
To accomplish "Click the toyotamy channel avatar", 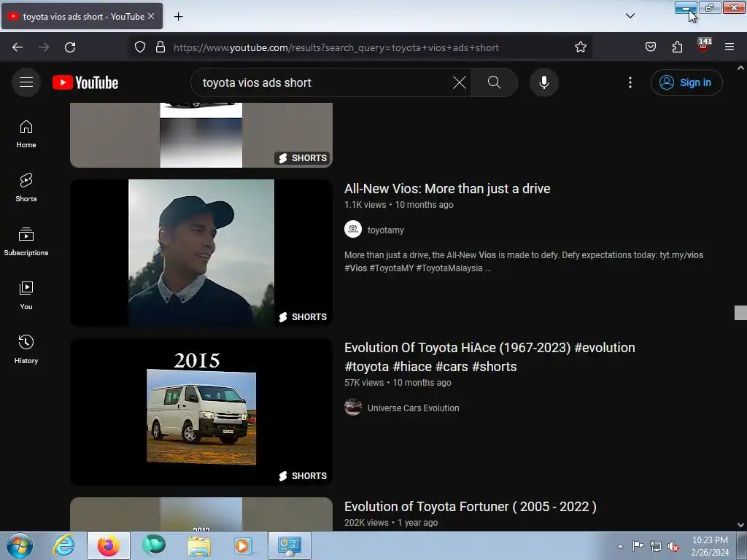I will click(x=353, y=230).
